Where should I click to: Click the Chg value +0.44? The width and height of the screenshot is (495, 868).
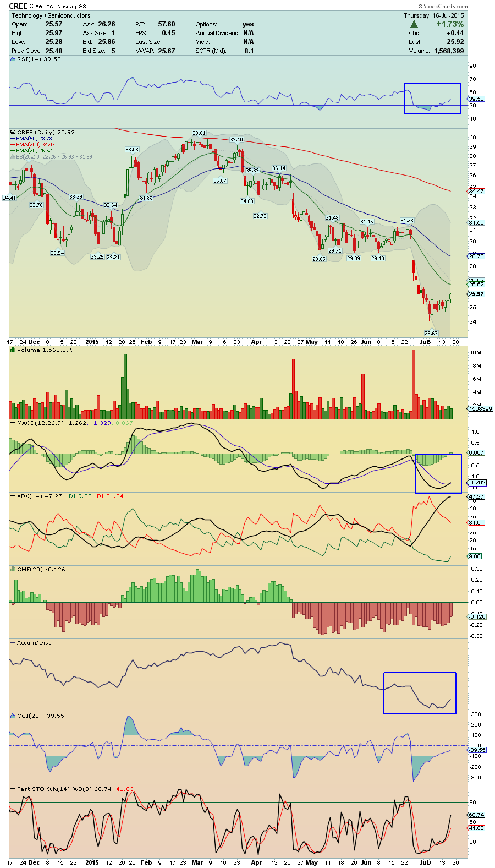455,33
